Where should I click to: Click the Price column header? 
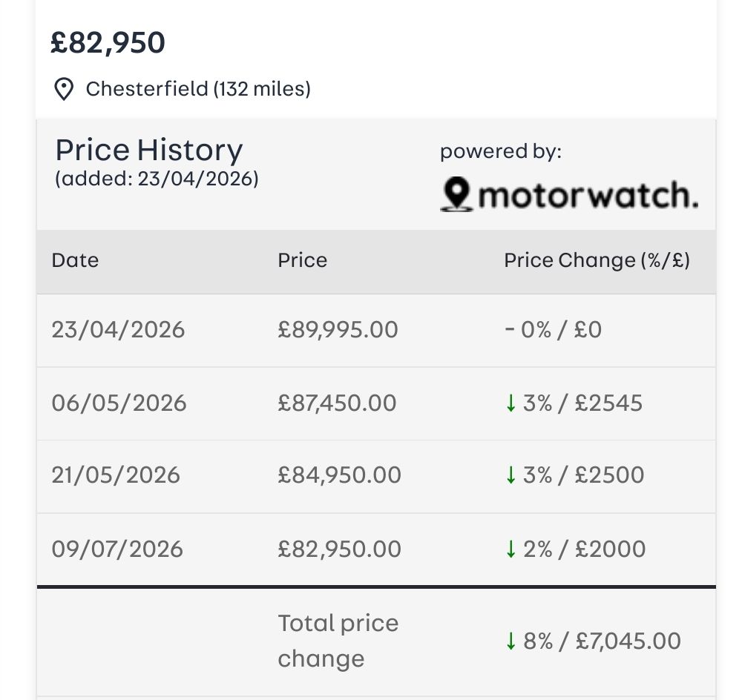[x=303, y=260]
